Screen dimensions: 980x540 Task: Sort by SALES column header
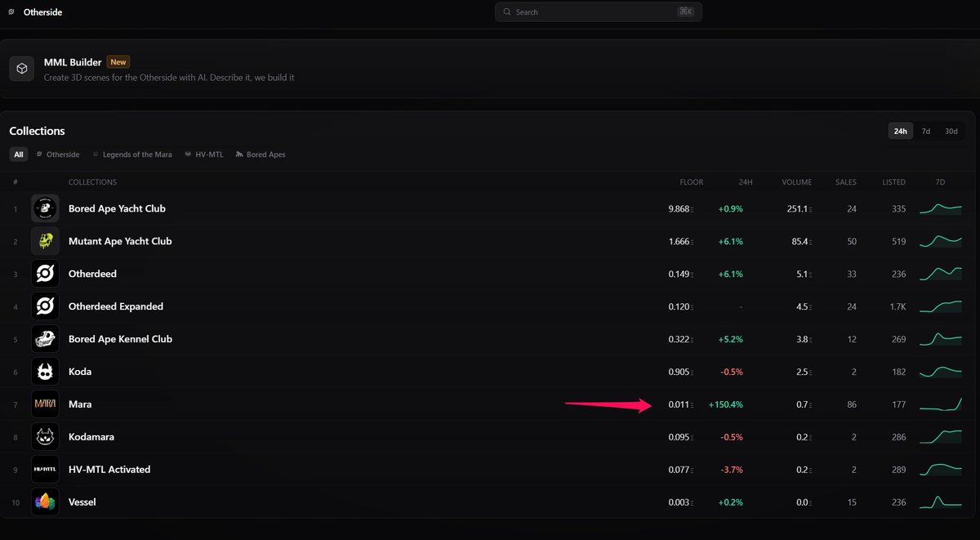[846, 182]
